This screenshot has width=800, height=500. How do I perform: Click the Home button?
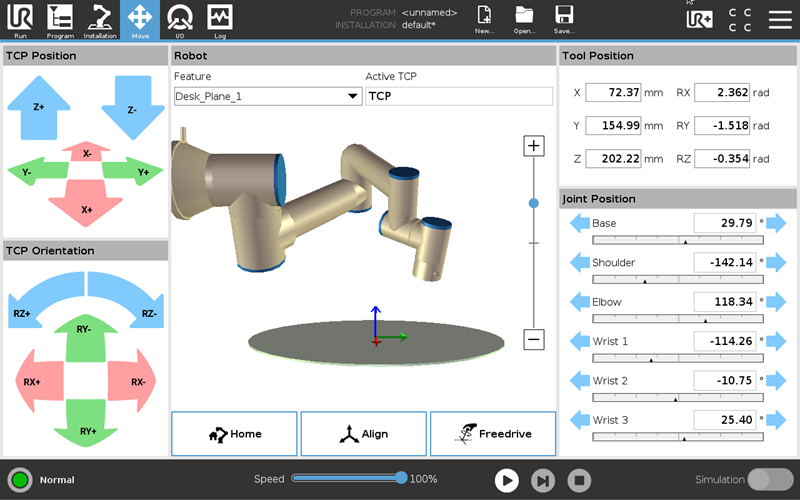pos(234,434)
